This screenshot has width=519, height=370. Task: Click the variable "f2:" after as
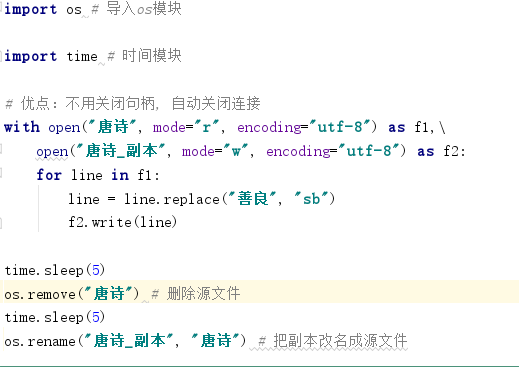click(454, 152)
